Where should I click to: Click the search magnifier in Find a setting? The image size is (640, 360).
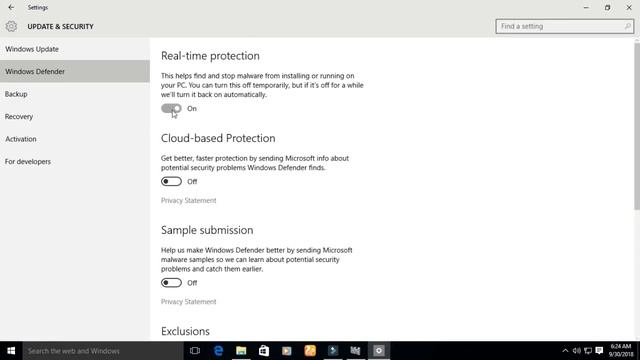coord(627,27)
